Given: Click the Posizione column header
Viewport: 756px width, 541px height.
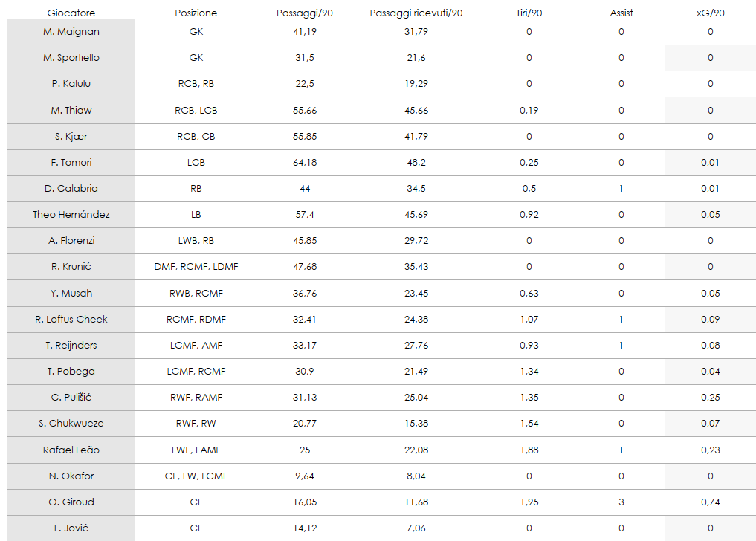Looking at the screenshot, I should click(x=196, y=13).
